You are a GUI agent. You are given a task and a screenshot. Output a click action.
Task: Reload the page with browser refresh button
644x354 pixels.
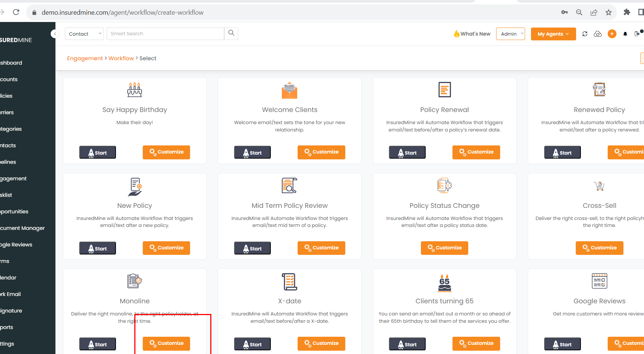(x=16, y=12)
